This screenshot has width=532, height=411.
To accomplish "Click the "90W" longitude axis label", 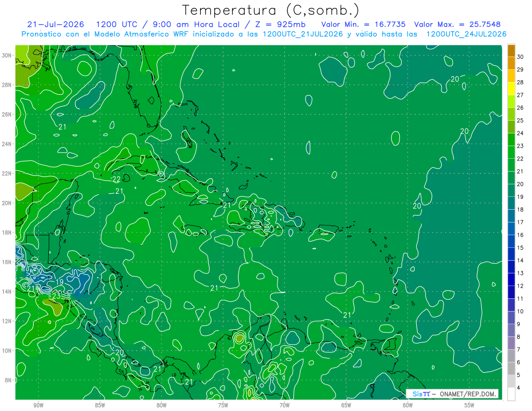I will [38, 405].
